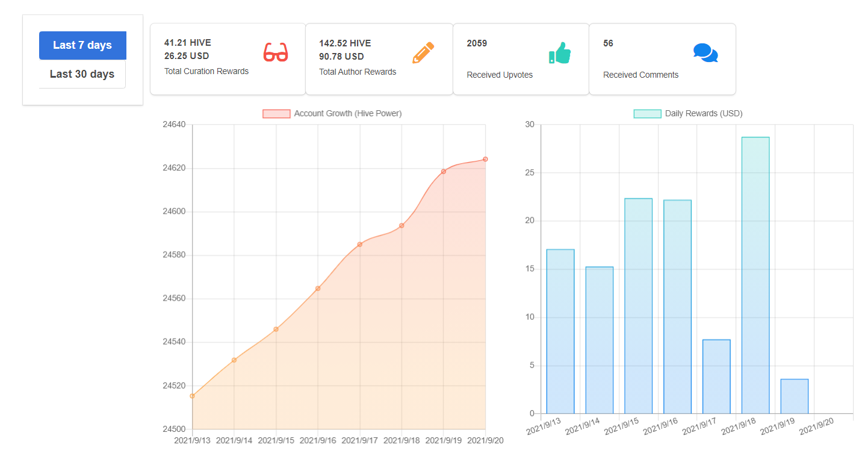Click the 2021/9/15 daily rewards bar
Viewport: 868px width, 459px height.
coord(639,306)
